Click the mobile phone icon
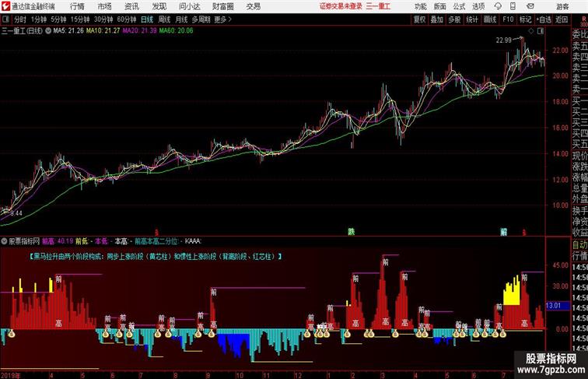The height and width of the screenshot is (379, 588). [x=513, y=6]
